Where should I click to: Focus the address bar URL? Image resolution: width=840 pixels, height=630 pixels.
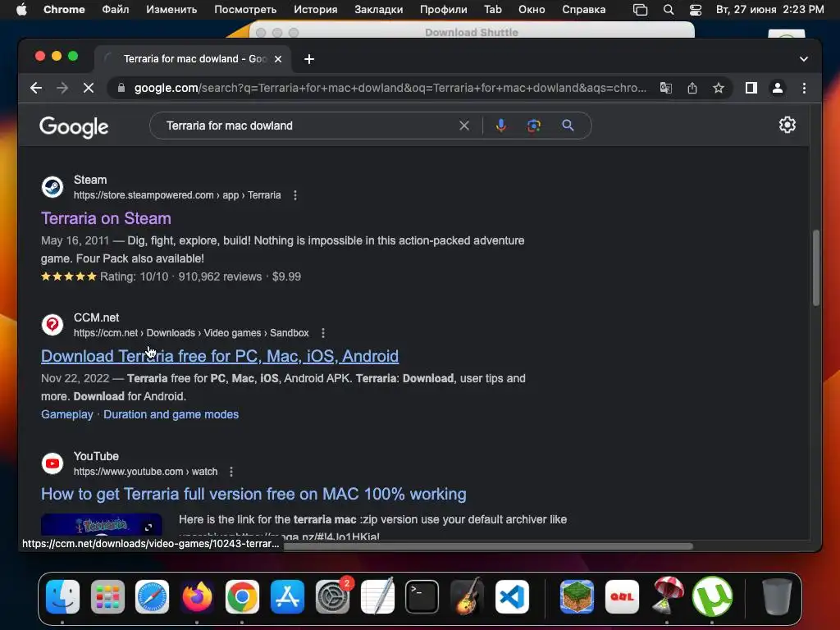pyautogui.click(x=390, y=88)
